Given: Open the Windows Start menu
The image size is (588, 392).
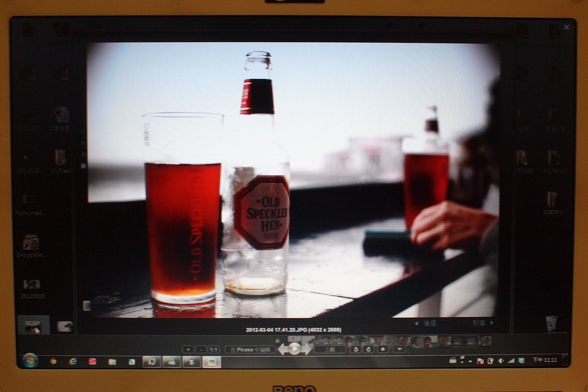Looking at the screenshot, I should click(x=30, y=361).
